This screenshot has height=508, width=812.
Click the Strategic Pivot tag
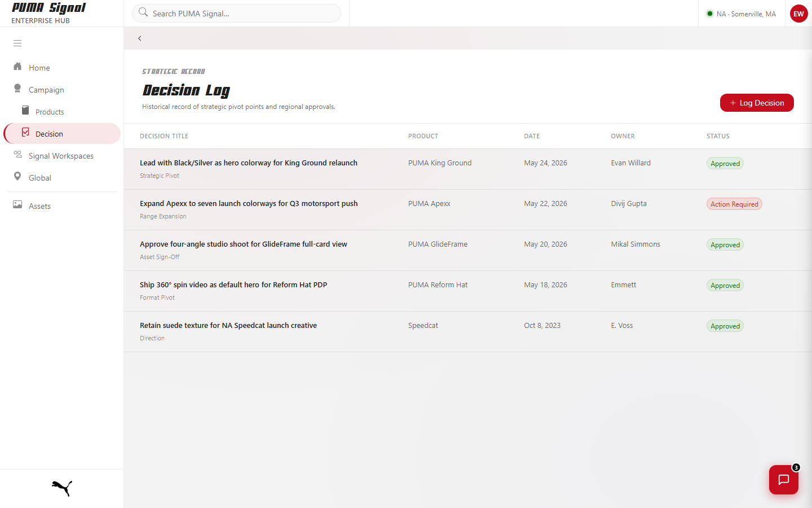[160, 176]
